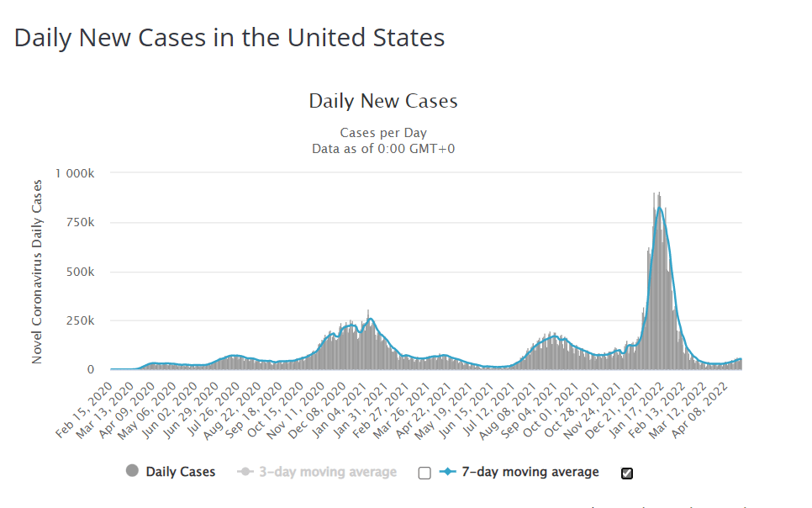Show the 3-day moving average series label
Image resolution: width=812 pixels, height=508 pixels.
pyautogui.click(x=328, y=472)
